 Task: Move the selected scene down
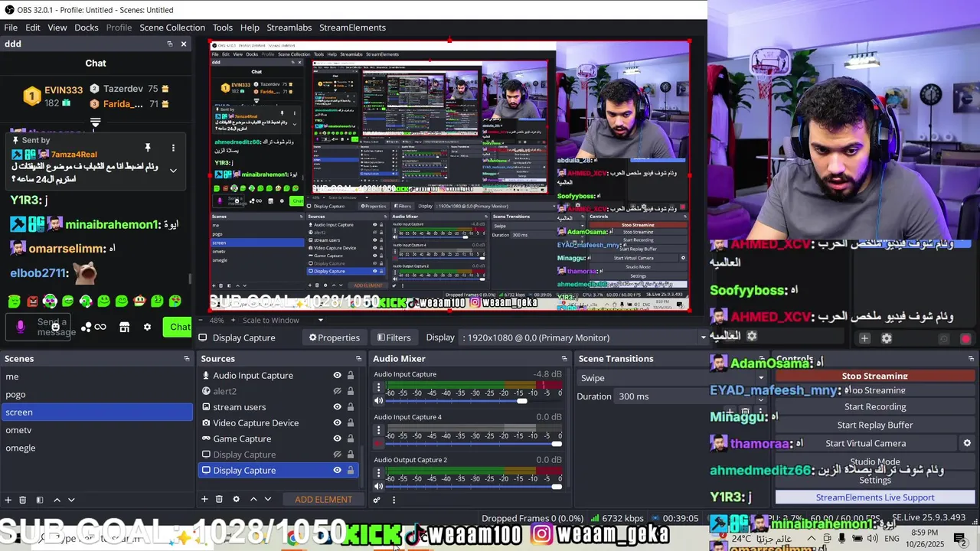click(71, 500)
